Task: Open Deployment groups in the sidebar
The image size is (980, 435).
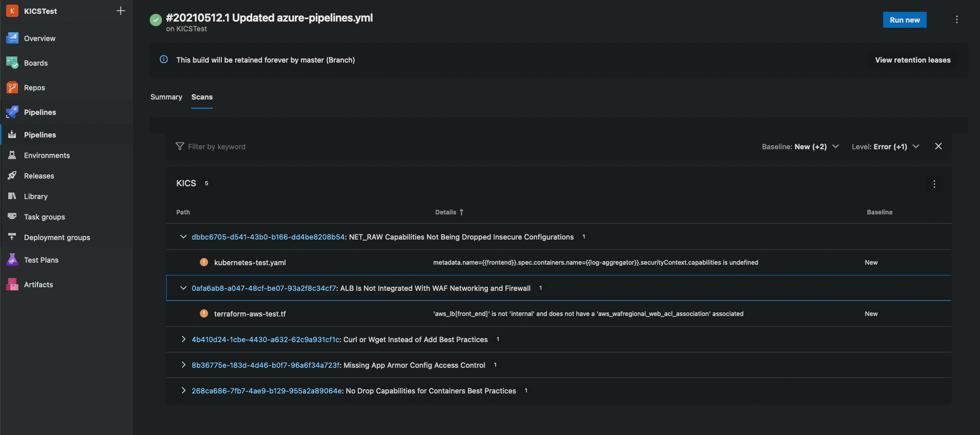Action: tap(57, 238)
